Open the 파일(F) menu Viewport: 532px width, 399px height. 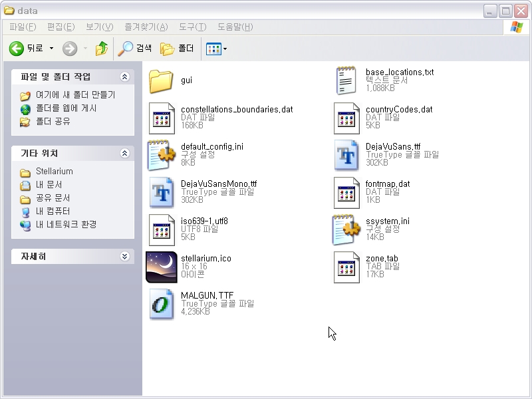tap(23, 27)
